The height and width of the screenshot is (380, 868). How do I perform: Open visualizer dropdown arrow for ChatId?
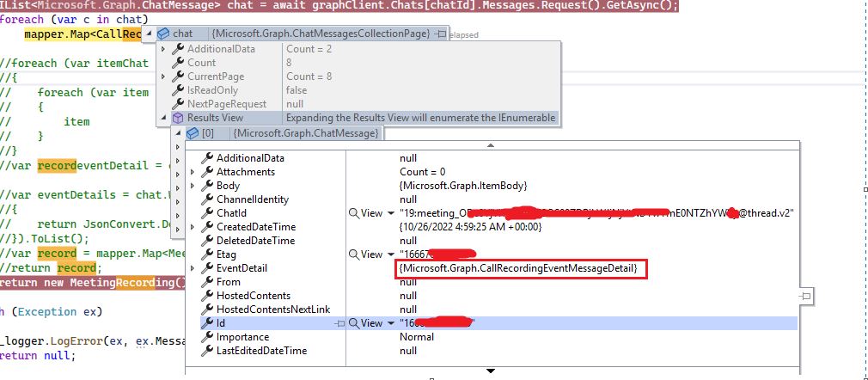(391, 213)
